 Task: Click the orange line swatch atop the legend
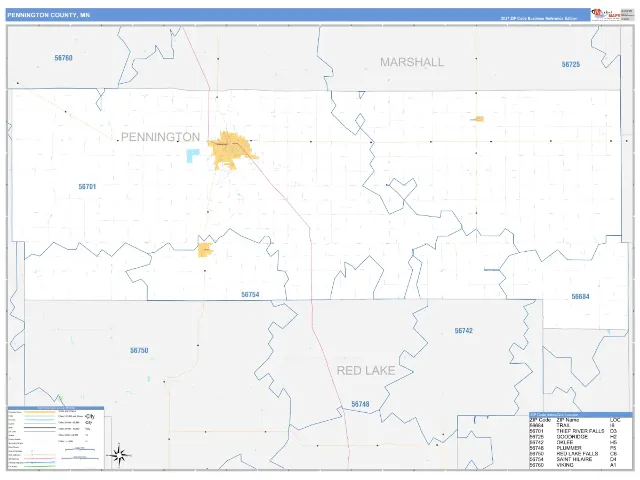pyautogui.click(x=40, y=412)
